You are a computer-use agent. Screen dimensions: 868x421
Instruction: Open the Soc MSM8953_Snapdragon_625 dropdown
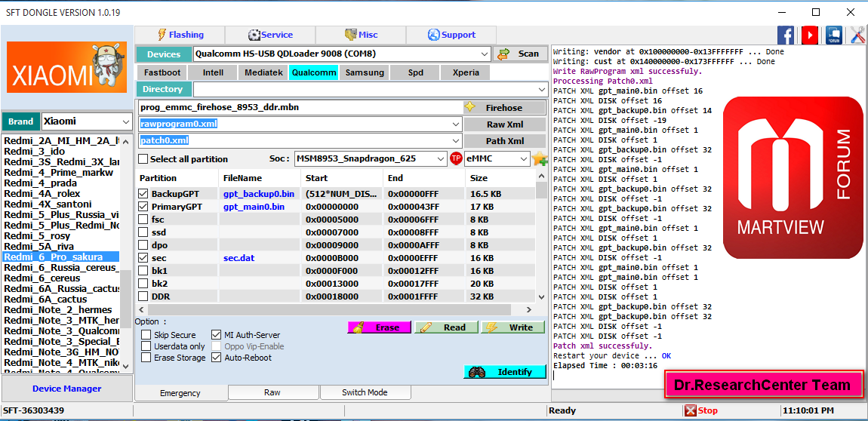point(441,158)
